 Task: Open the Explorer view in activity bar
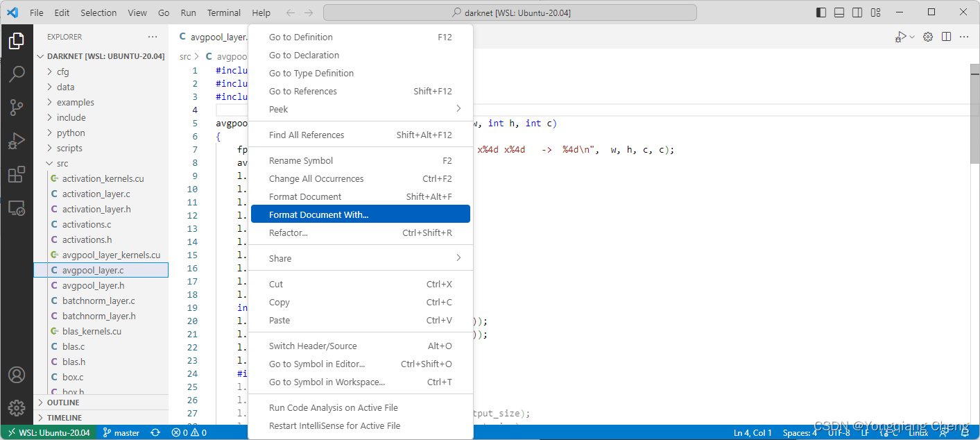[x=17, y=42]
